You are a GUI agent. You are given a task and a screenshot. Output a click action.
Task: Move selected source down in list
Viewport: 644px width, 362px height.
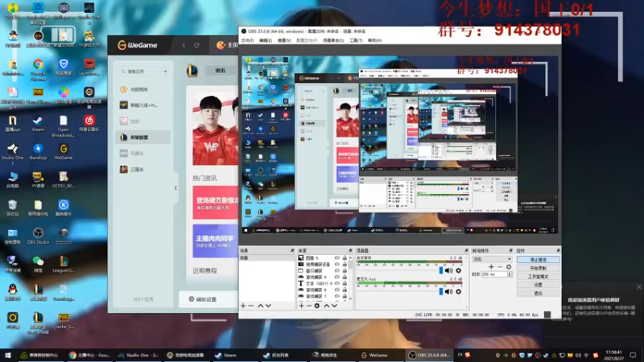[334, 306]
